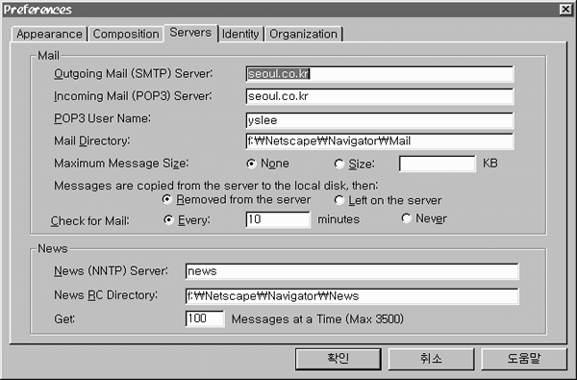Select the Identity tab
This screenshot has height=380, width=577.
[x=241, y=34]
